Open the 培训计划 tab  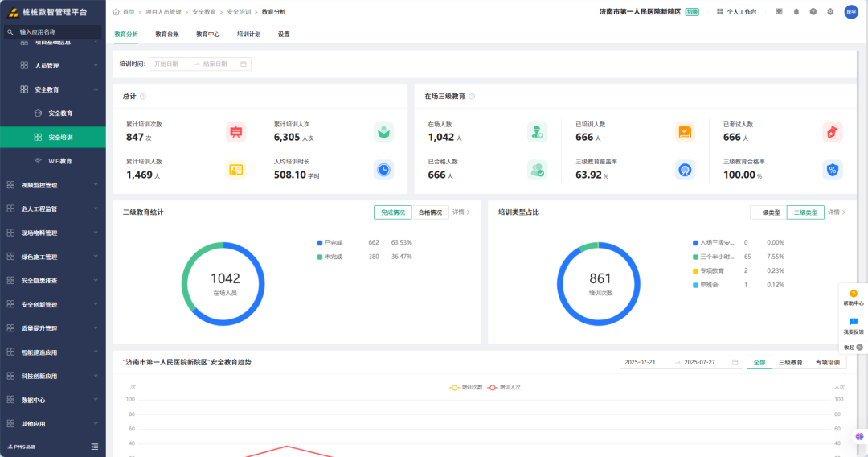[x=248, y=35]
